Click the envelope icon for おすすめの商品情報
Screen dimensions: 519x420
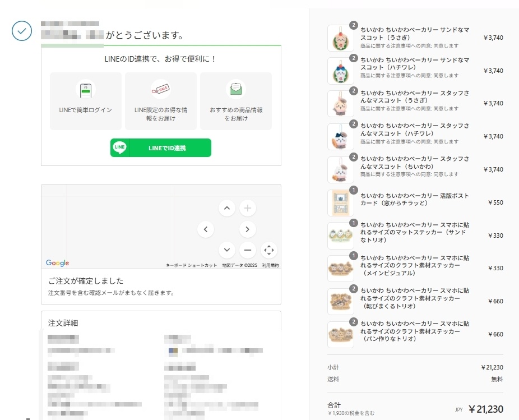click(x=236, y=89)
